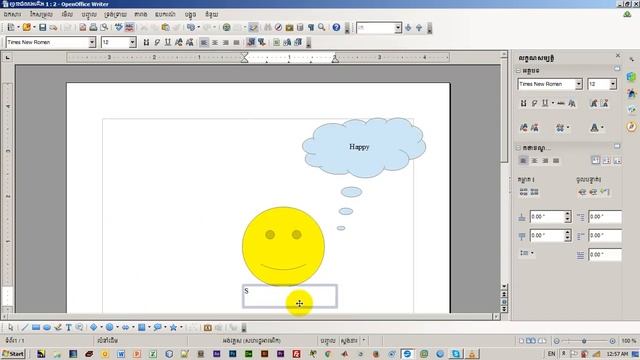Select the Freeform Line tool

(x=58, y=327)
